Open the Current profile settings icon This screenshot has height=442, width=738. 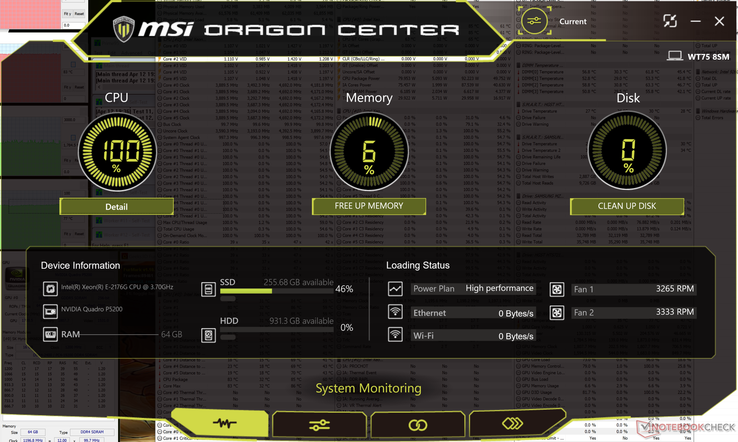(534, 21)
